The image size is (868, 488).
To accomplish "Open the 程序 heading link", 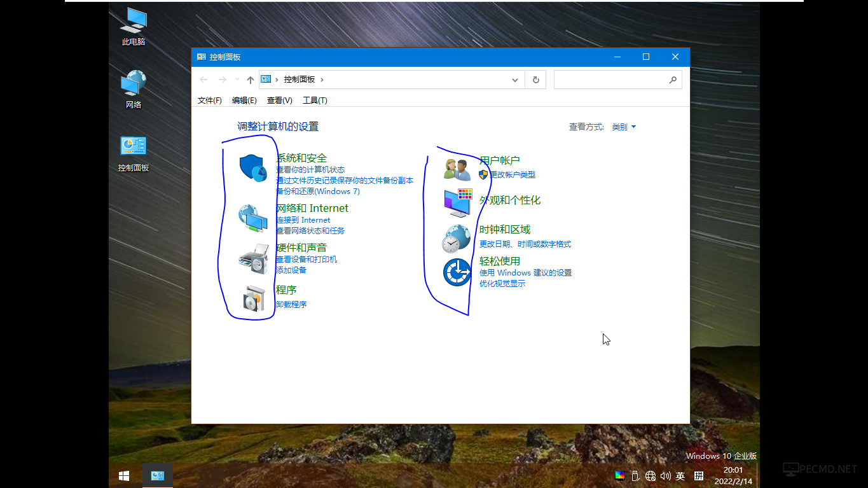I will tap(286, 290).
